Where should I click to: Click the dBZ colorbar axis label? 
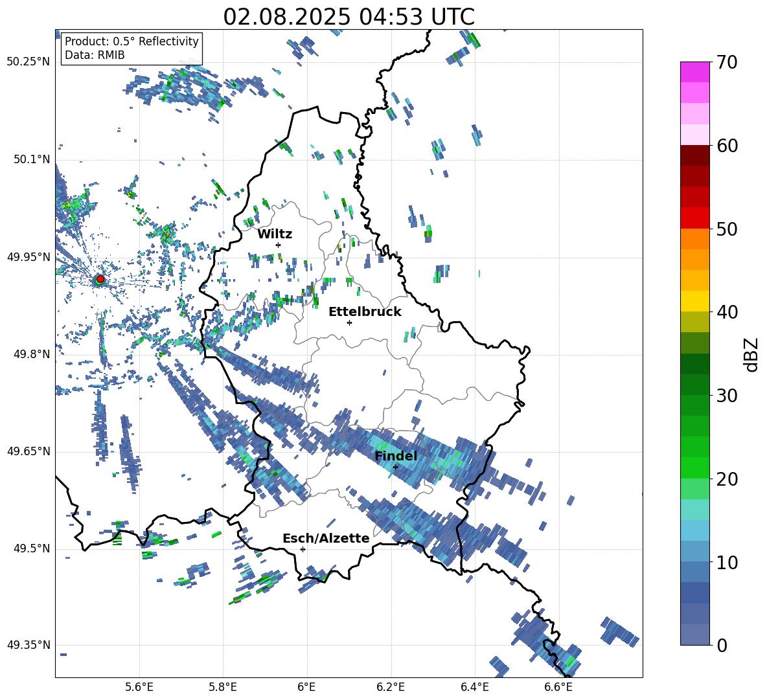(752, 354)
